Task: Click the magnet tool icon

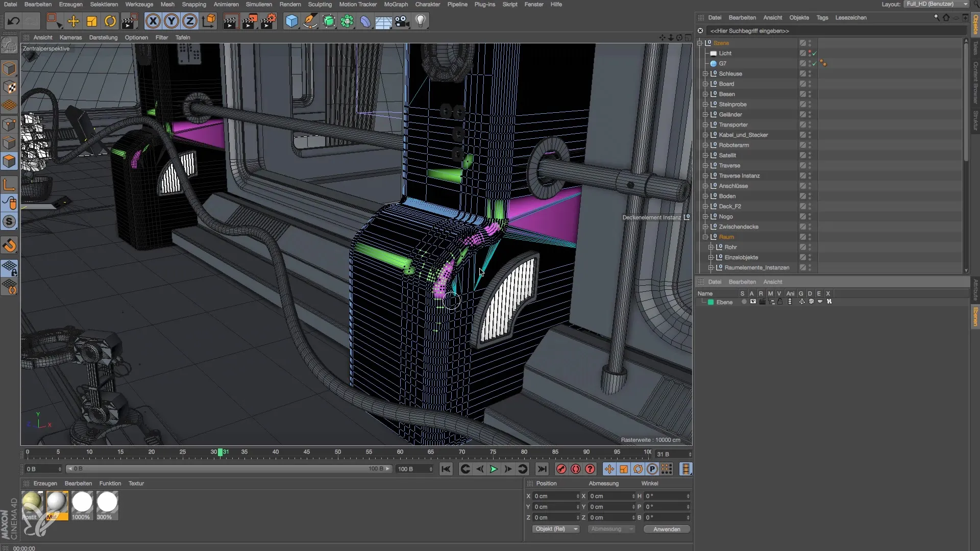Action: pyautogui.click(x=9, y=245)
